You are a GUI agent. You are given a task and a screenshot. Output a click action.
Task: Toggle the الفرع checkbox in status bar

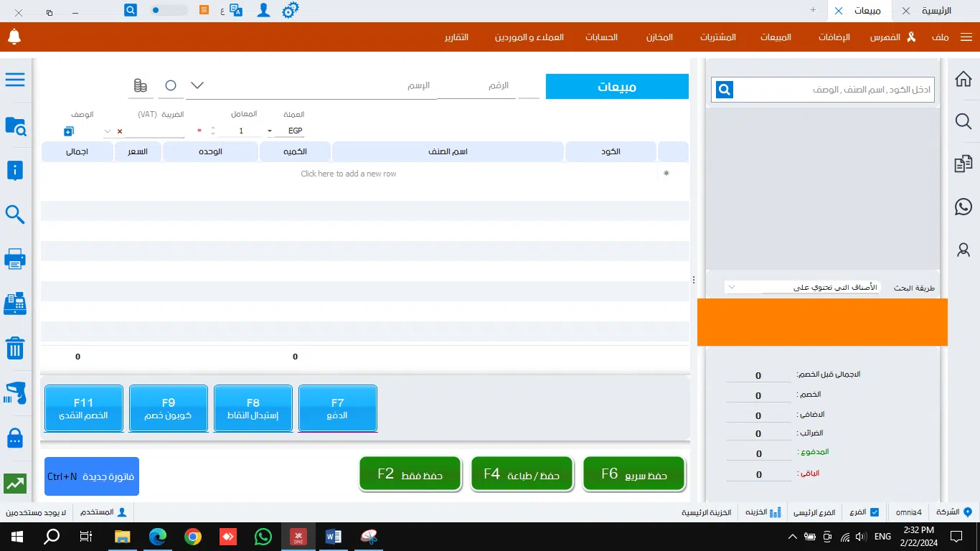(873, 512)
